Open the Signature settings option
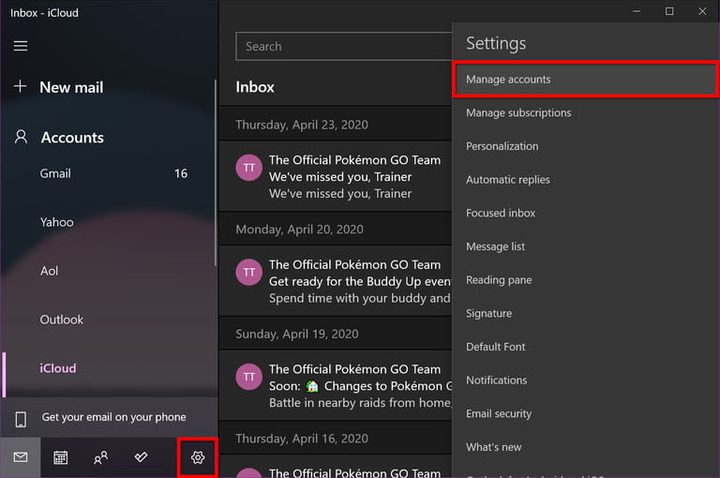Screen dimensions: 720x478 click(489, 313)
